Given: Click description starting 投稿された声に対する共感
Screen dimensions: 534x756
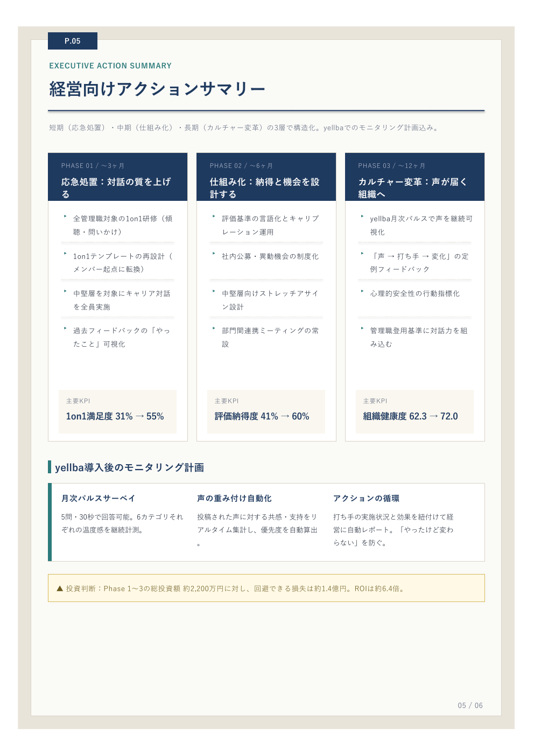Looking at the screenshot, I should pyautogui.click(x=257, y=530).
